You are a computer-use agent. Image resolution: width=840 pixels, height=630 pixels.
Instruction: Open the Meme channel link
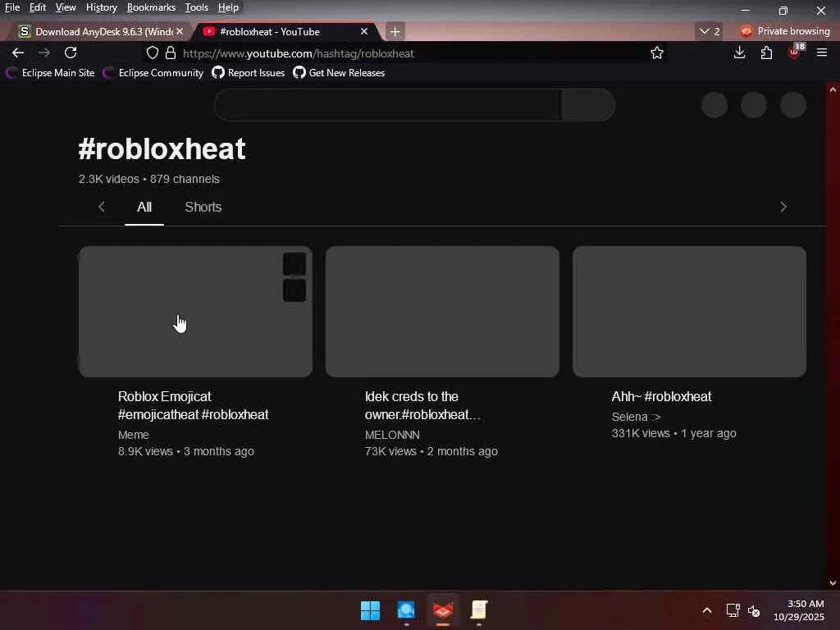coord(134,435)
